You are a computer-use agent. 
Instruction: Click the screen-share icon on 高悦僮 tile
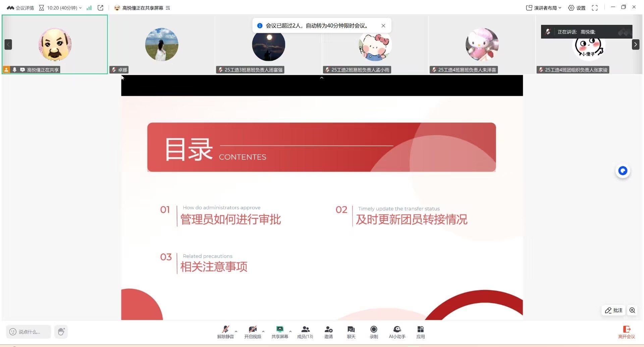point(22,70)
